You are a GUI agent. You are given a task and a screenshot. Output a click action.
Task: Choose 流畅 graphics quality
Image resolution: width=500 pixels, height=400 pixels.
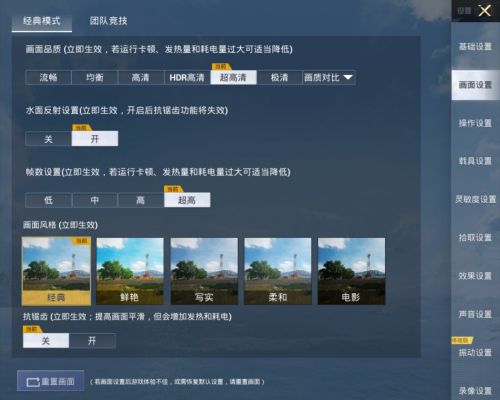[48, 77]
